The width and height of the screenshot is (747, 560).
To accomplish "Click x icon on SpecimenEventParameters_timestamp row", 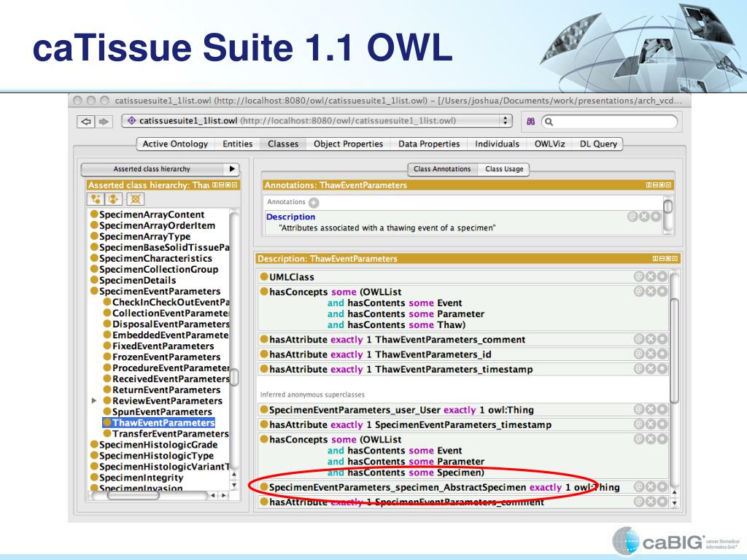I will coord(650,424).
